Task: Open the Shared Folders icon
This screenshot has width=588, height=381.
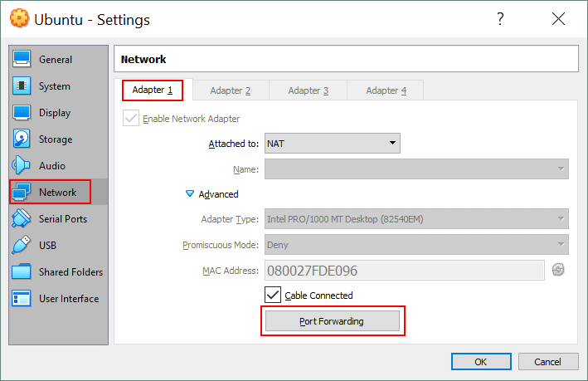Action: click(x=22, y=272)
